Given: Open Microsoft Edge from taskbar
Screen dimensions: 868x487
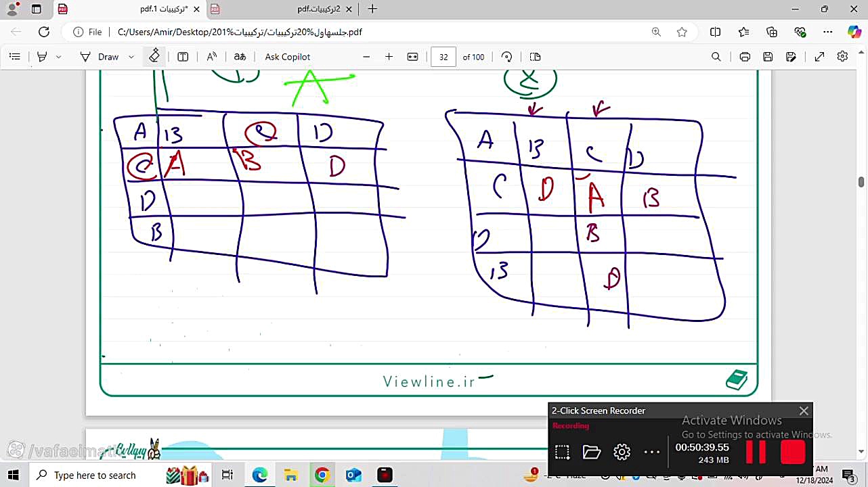Looking at the screenshot, I should (x=260, y=476).
